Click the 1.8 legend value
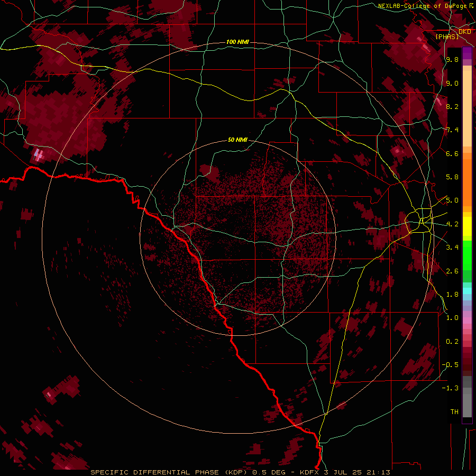Viewport: 476px width, 476px height. point(452,295)
